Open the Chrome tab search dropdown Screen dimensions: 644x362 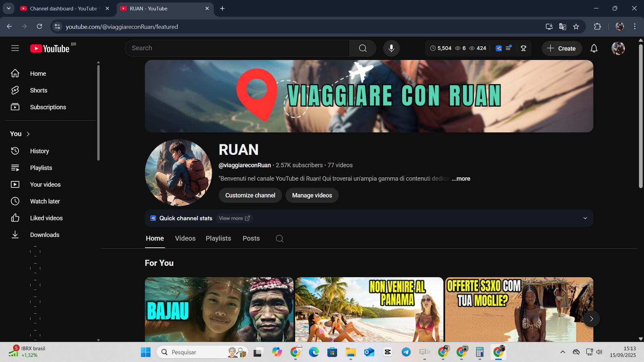8,8
